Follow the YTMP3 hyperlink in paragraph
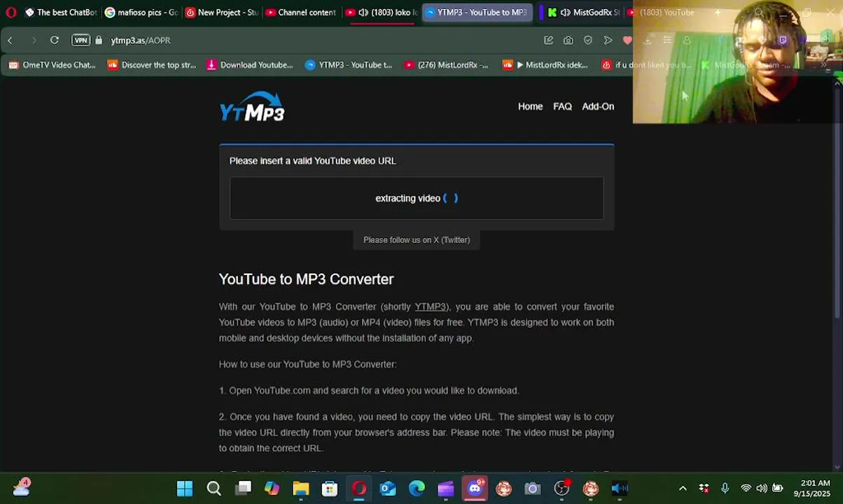 431,307
